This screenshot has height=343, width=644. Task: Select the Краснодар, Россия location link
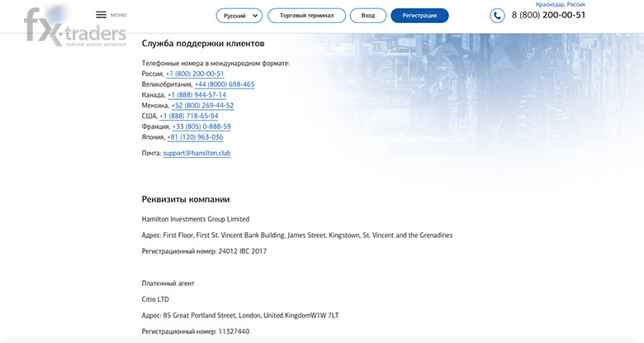(x=561, y=4)
